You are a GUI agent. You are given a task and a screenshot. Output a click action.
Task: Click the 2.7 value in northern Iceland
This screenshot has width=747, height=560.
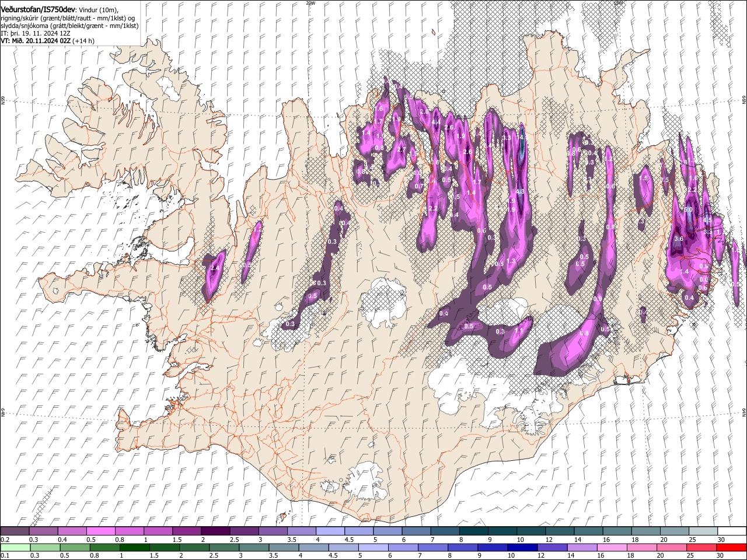[x=402, y=150]
